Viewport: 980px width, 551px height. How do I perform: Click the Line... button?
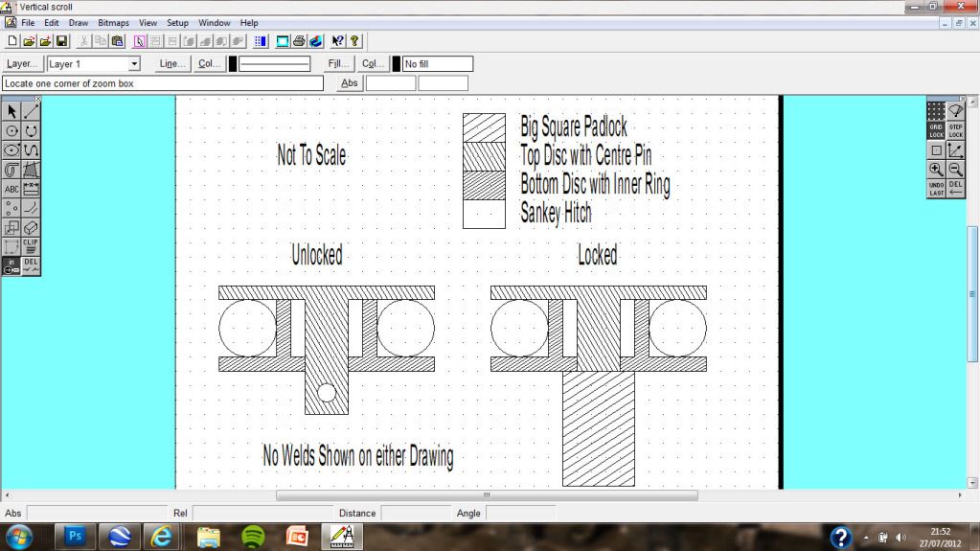(x=171, y=64)
